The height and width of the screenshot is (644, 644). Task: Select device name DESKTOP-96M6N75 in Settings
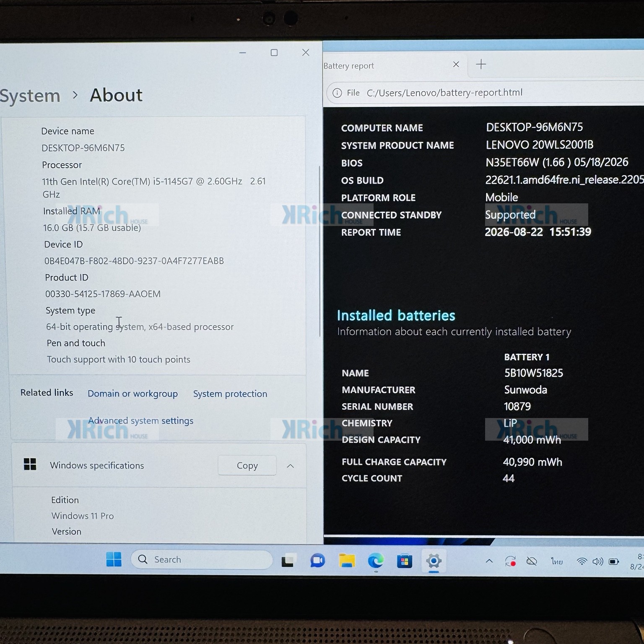click(x=83, y=148)
